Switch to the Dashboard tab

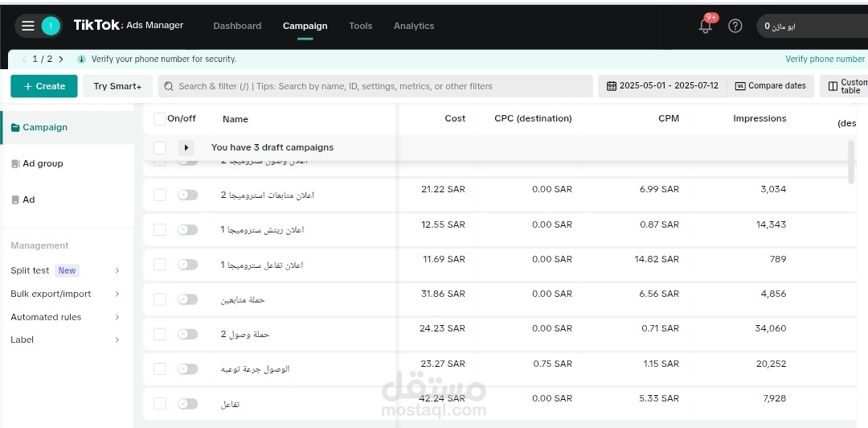237,26
